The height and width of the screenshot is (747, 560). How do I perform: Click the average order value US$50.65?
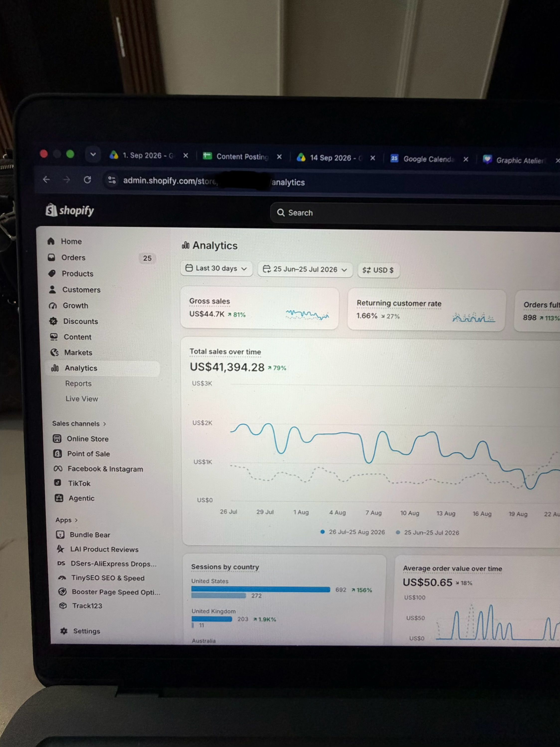[x=427, y=582]
